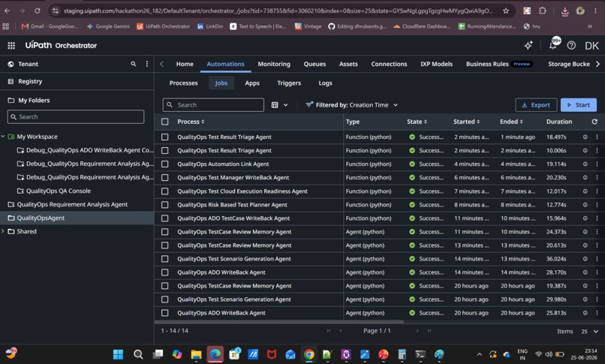Open the UiPath app launcher grid icon

coord(11,46)
